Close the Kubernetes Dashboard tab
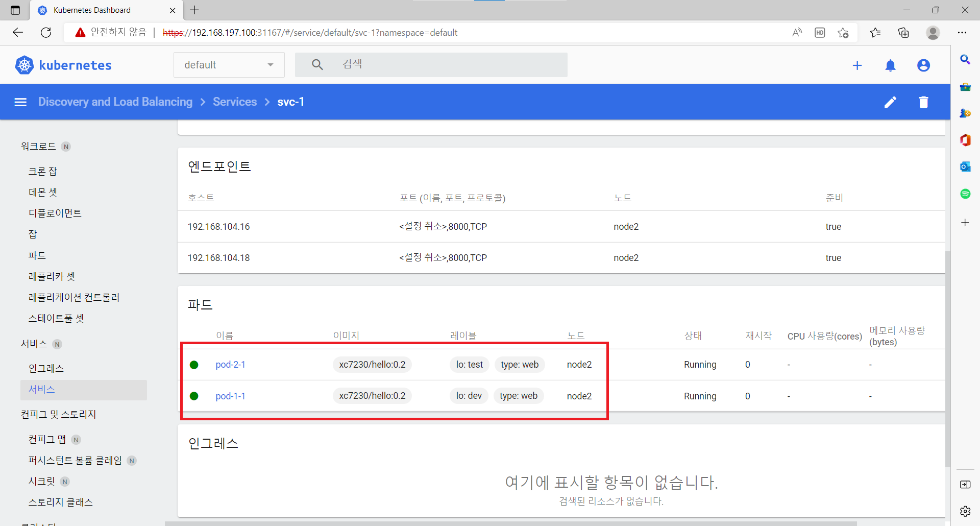The image size is (980, 526). tap(173, 10)
